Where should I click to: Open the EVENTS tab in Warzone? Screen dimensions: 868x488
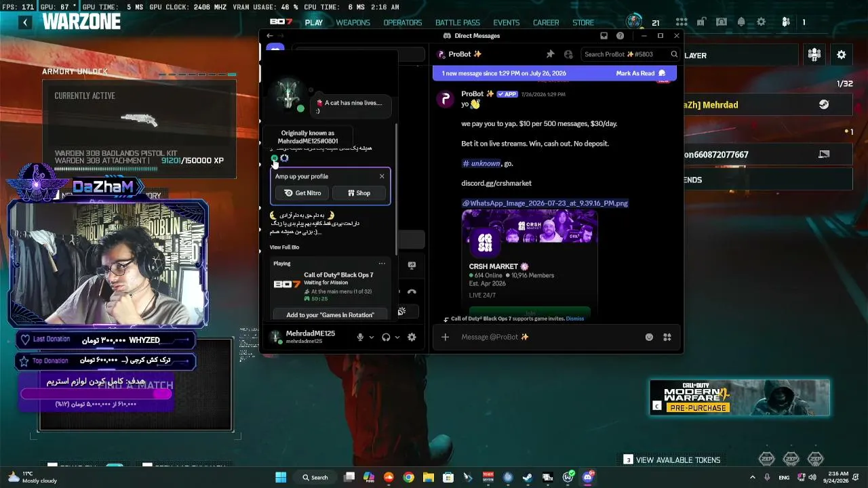coord(507,22)
